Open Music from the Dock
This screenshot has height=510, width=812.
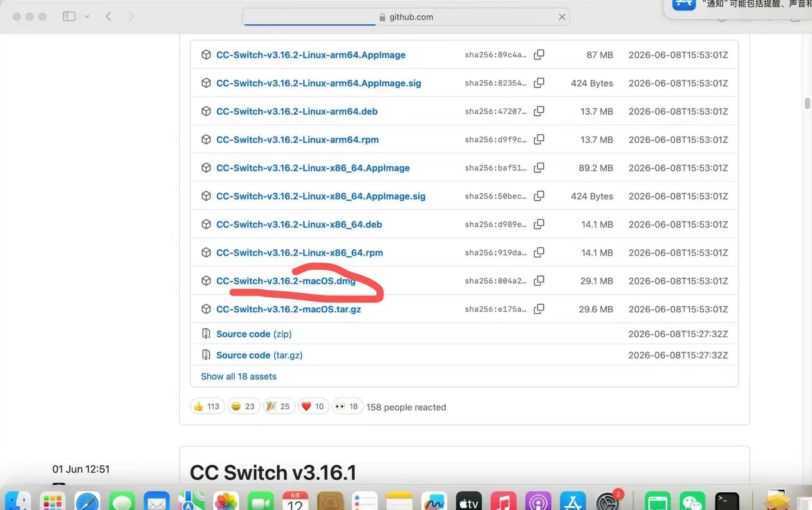click(x=503, y=500)
